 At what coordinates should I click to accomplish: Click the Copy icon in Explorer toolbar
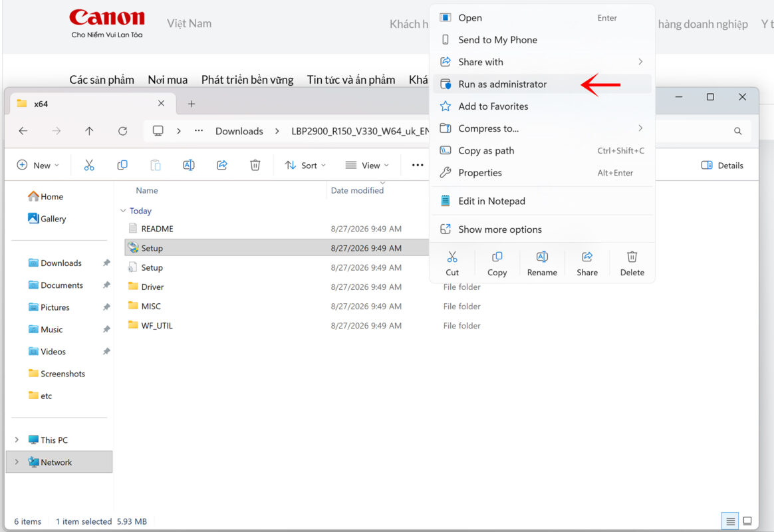[122, 166]
